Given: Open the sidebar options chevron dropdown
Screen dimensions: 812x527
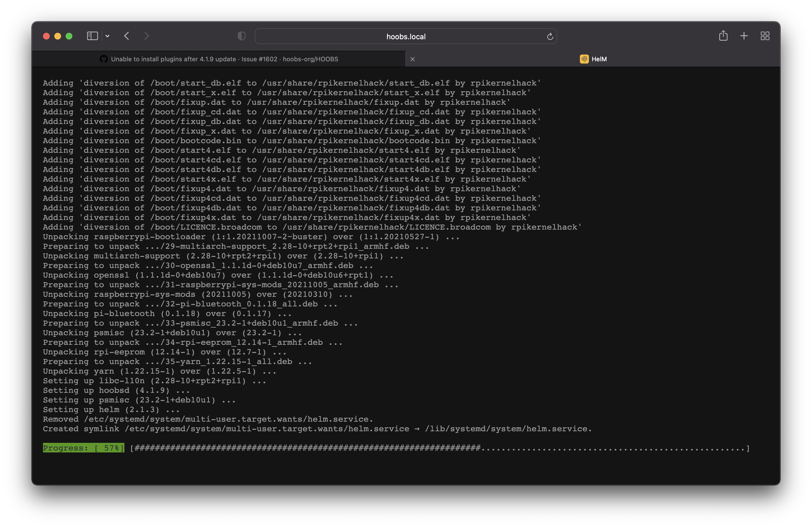Looking at the screenshot, I should click(108, 36).
